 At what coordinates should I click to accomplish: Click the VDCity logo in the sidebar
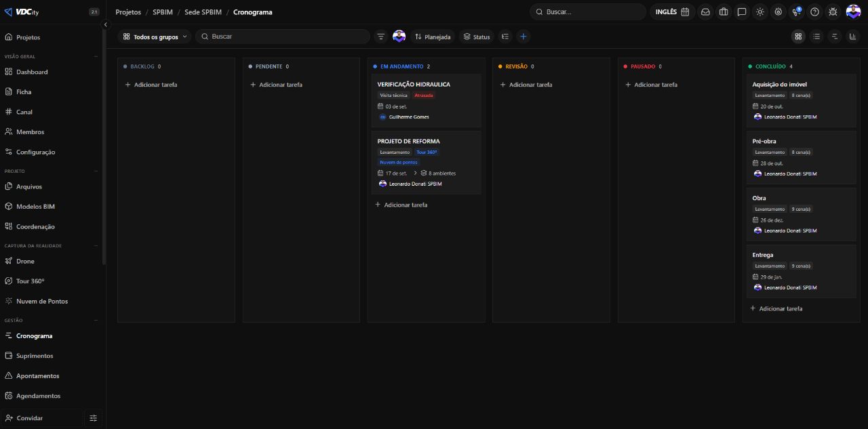click(x=22, y=12)
